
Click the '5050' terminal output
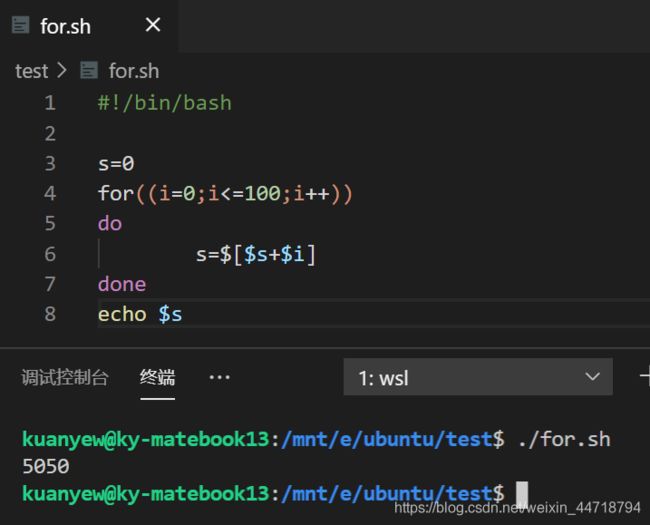point(46,467)
